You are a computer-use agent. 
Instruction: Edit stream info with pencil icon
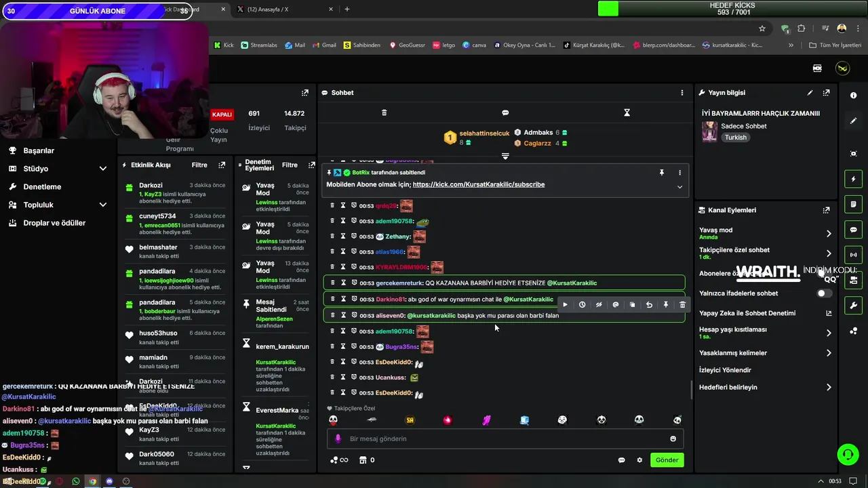coord(810,92)
